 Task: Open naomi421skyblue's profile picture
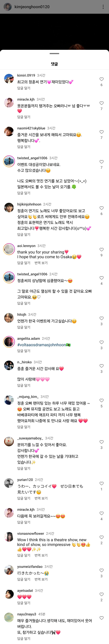[9, 131]
